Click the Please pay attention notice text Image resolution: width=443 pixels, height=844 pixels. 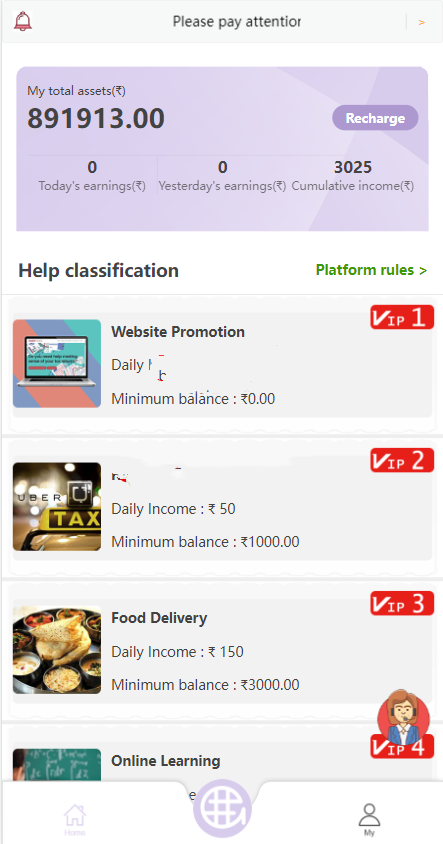tap(236, 22)
